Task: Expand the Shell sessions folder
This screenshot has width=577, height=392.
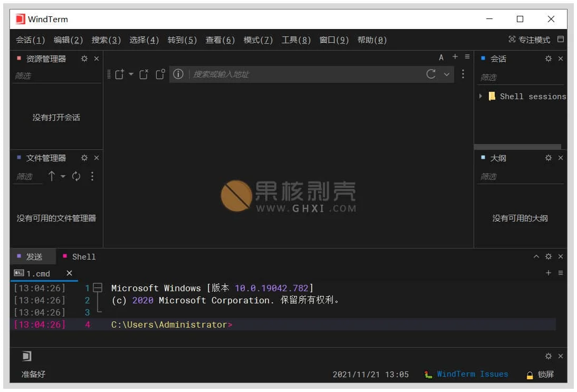Action: coord(480,96)
